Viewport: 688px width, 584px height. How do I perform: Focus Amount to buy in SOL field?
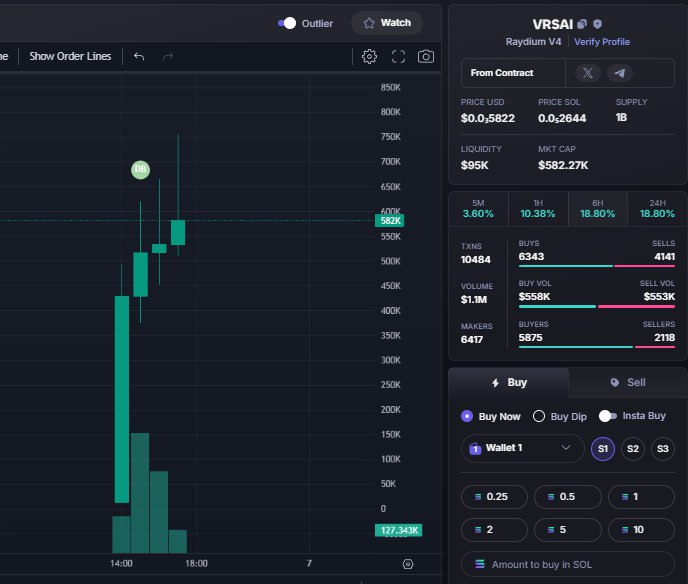pyautogui.click(x=568, y=564)
